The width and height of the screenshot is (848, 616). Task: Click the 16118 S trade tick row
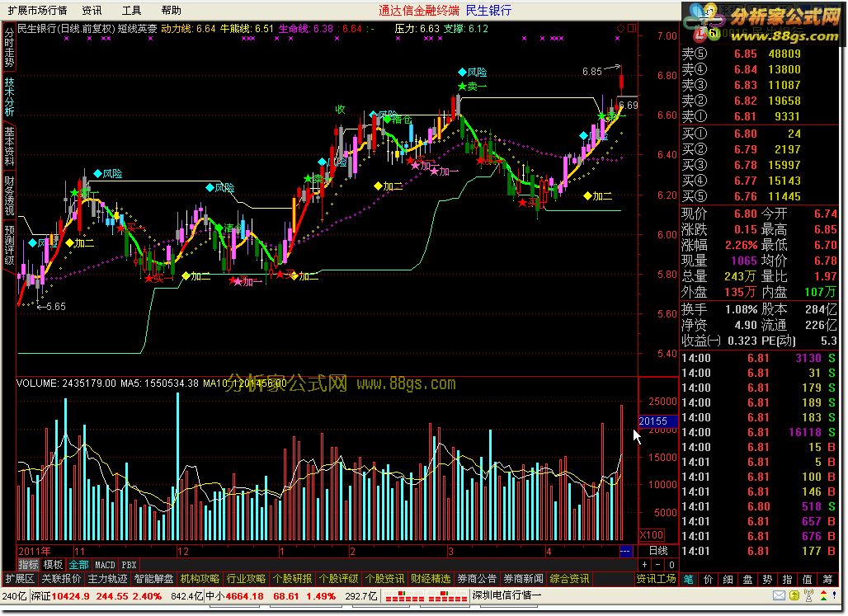(758, 432)
